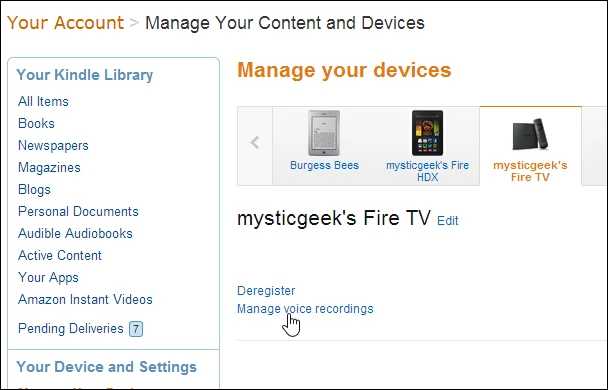The image size is (608, 390).
Task: Open Magazines in the sidebar
Action: click(50, 167)
